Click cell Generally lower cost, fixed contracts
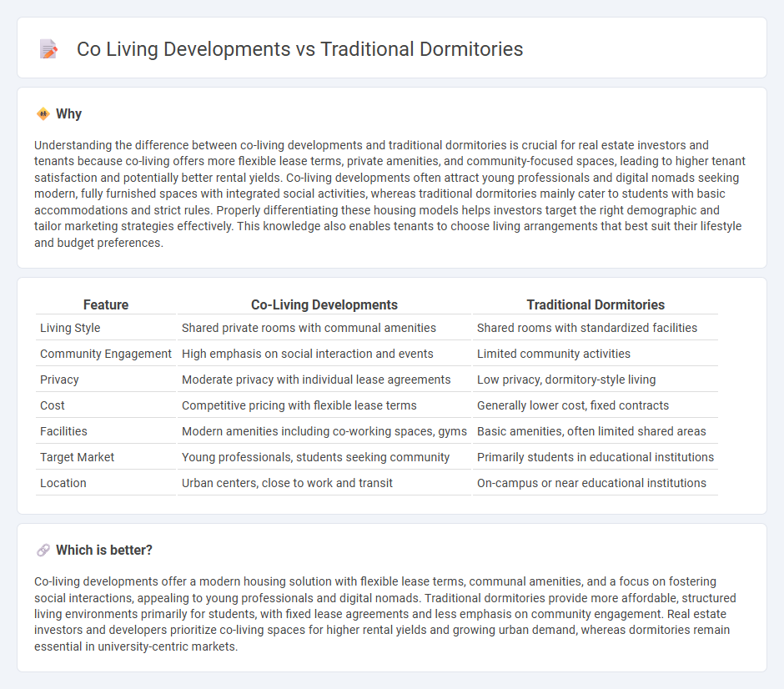 573,405
